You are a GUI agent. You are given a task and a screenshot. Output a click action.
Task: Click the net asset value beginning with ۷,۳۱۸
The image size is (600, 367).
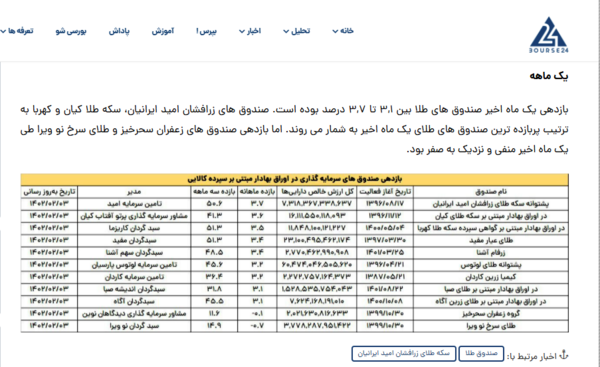click(x=317, y=204)
